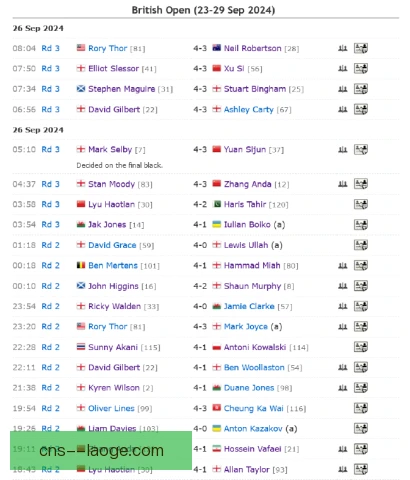View head-to-head icon for Higgins vs Murphy
Viewport: 410px width, 480px height.
click(343, 286)
